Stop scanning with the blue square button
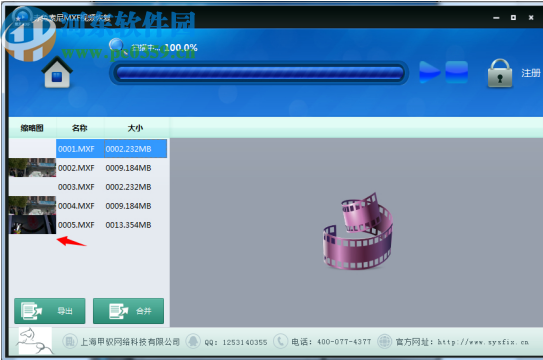543x360 pixels. point(456,72)
